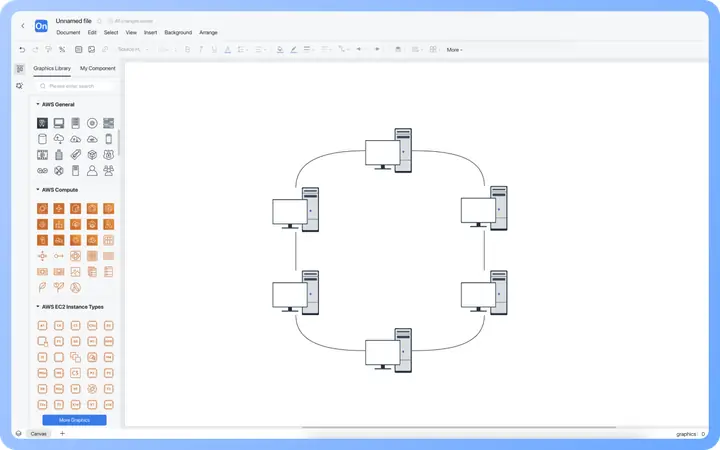
Task: Click the undo arrow in the toolbar
Action: tap(22, 50)
